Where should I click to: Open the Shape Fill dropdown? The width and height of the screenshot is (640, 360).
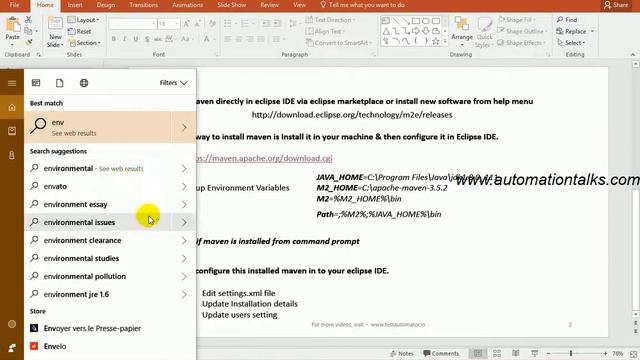click(517, 20)
